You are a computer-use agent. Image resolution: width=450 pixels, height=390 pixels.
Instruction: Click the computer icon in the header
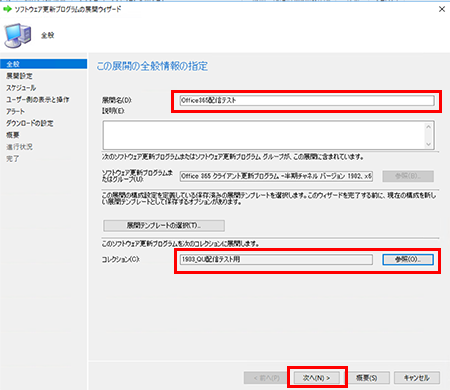[x=18, y=36]
